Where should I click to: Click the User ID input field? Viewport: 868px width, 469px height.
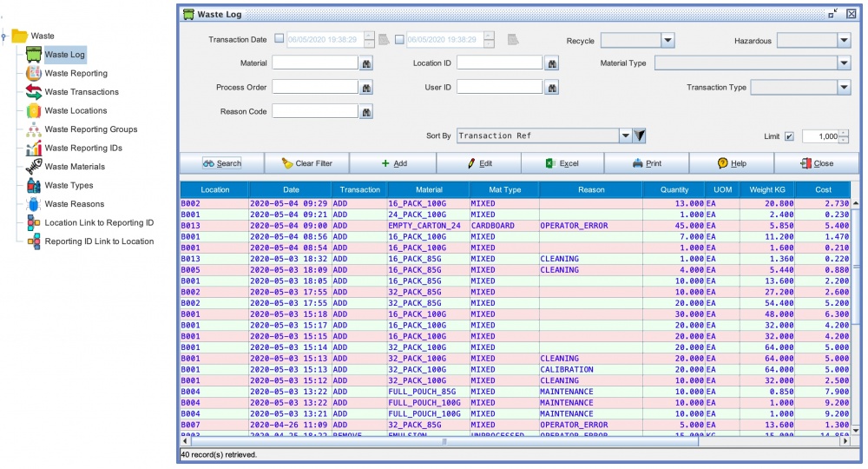point(499,88)
